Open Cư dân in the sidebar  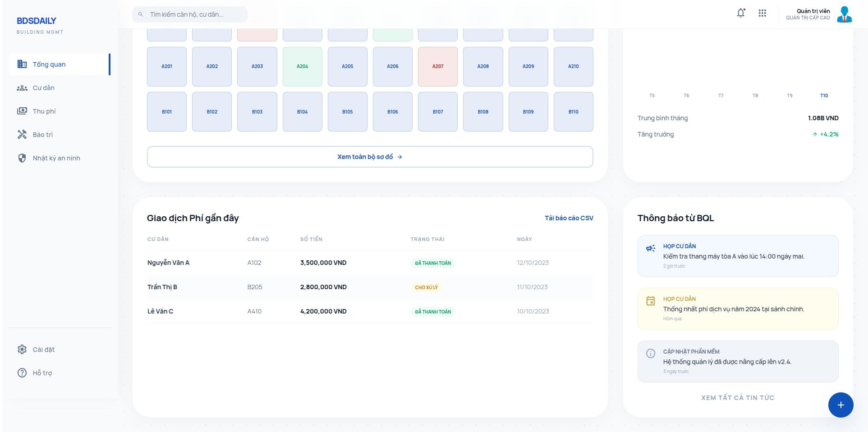[x=43, y=88]
